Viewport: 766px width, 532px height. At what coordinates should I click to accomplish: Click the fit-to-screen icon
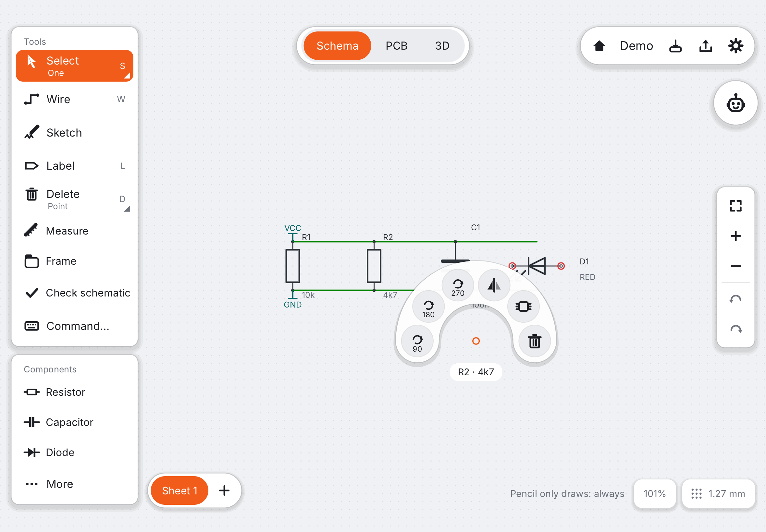(x=736, y=206)
